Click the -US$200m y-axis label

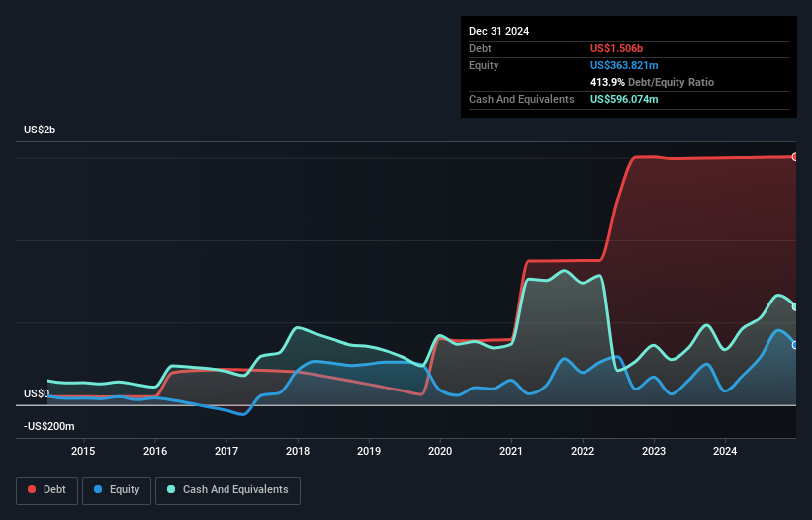(x=49, y=426)
